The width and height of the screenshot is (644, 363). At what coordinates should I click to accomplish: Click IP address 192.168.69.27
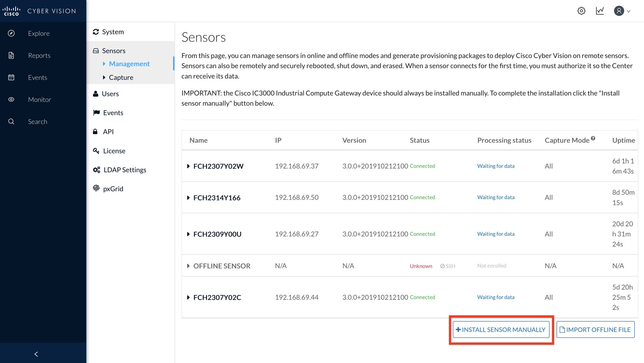tap(297, 234)
